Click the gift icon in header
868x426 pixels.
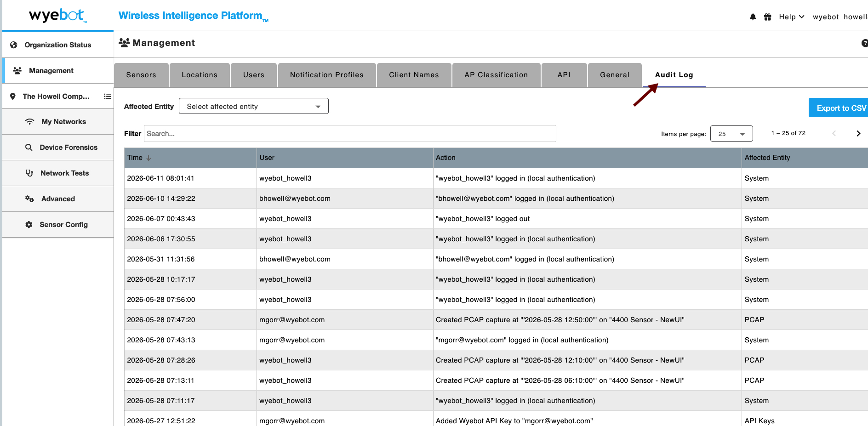tap(768, 17)
